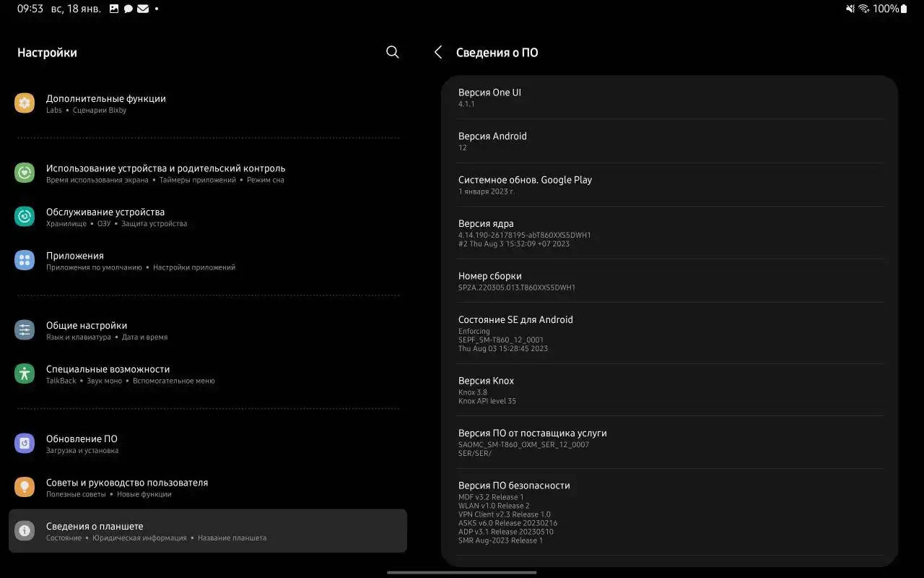This screenshot has width=924, height=578.
Task: Tap the Общие настройки sliders icon
Action: point(25,330)
